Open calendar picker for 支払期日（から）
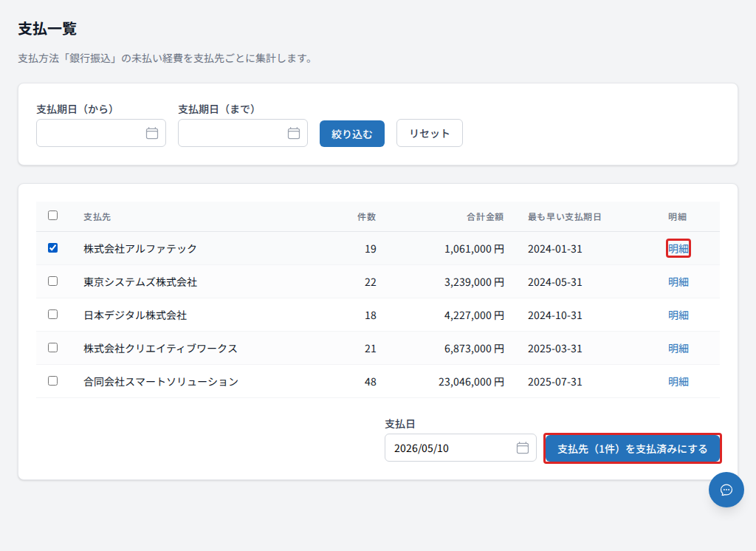The height and width of the screenshot is (551, 756). [152, 133]
